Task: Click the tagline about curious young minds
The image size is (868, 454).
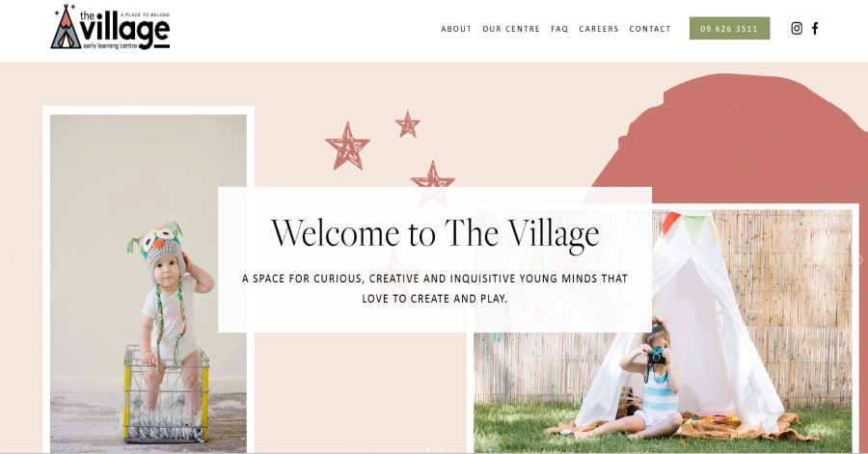Action: click(x=435, y=288)
